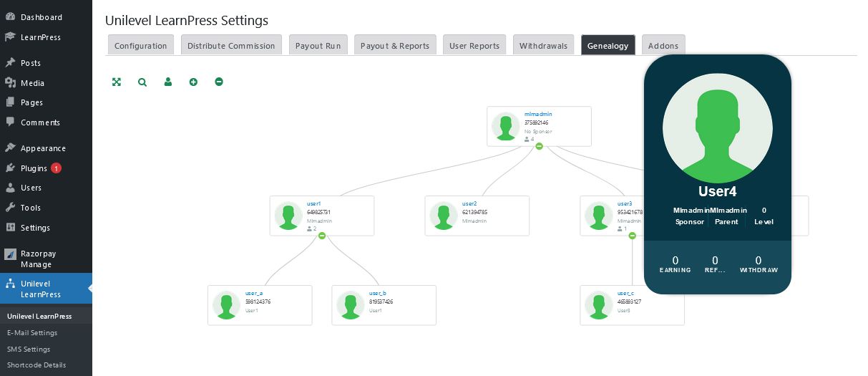Click the search magnifier icon in genealogy toolbar
Image resolution: width=868 pixels, height=376 pixels.
pyautogui.click(x=142, y=82)
